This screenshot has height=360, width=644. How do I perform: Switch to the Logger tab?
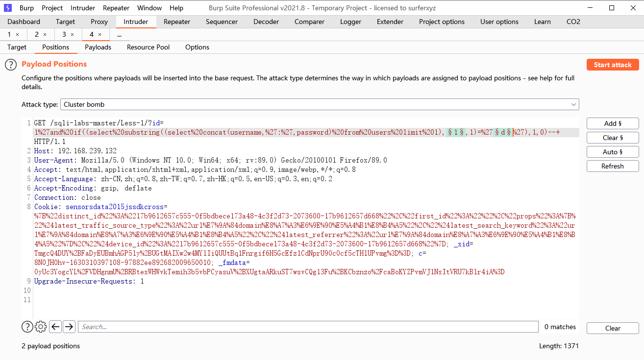click(x=350, y=22)
